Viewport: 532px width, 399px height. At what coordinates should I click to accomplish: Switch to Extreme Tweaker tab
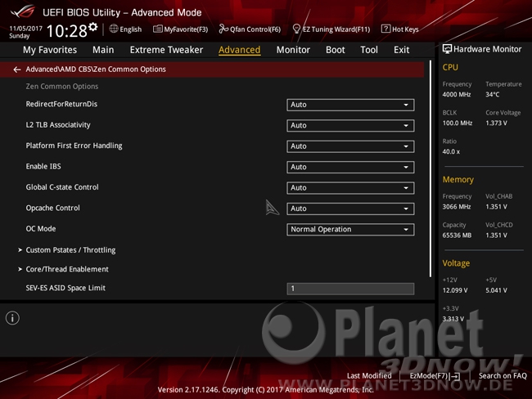166,50
